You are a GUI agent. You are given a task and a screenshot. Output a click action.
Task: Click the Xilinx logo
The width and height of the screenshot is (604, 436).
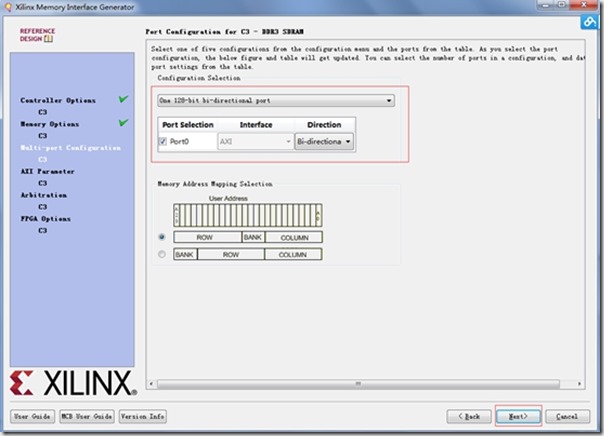(x=73, y=383)
